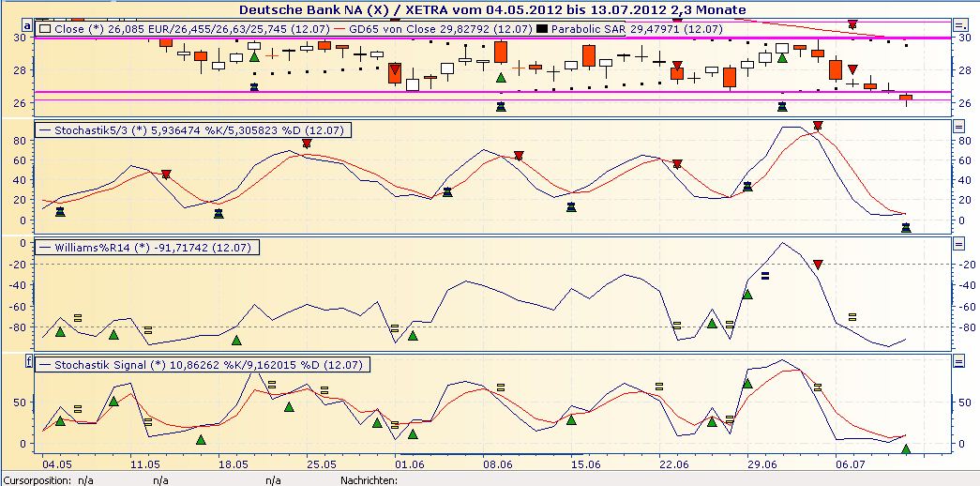Click the 'f' panel marker of Stochastik Signal
The height and width of the screenshot is (486, 980).
(x=27, y=361)
